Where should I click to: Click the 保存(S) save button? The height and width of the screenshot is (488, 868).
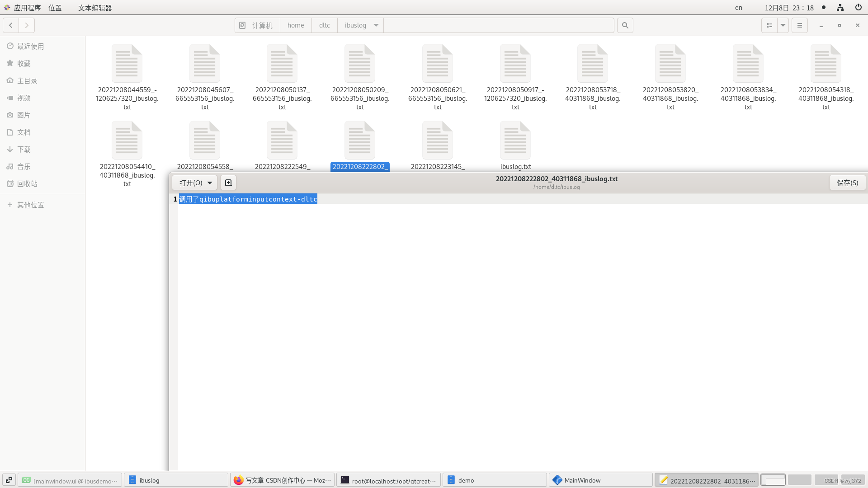[x=847, y=183]
